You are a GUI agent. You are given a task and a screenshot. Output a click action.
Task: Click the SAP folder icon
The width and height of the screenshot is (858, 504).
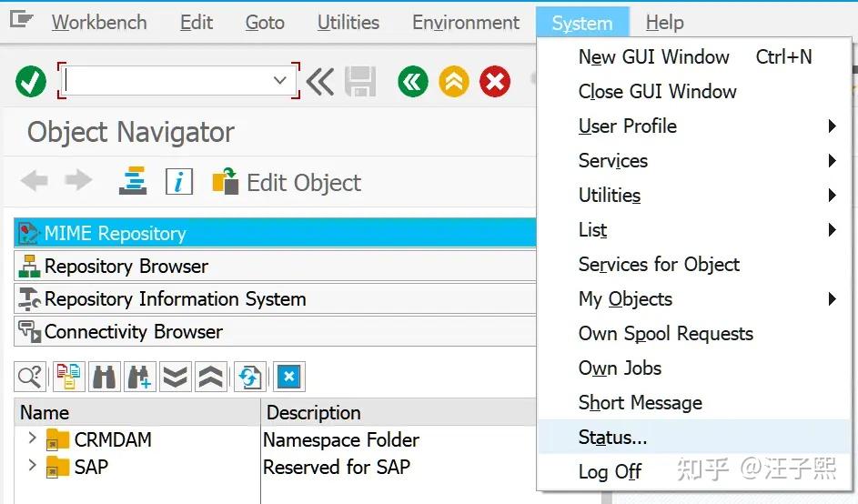coord(57,467)
